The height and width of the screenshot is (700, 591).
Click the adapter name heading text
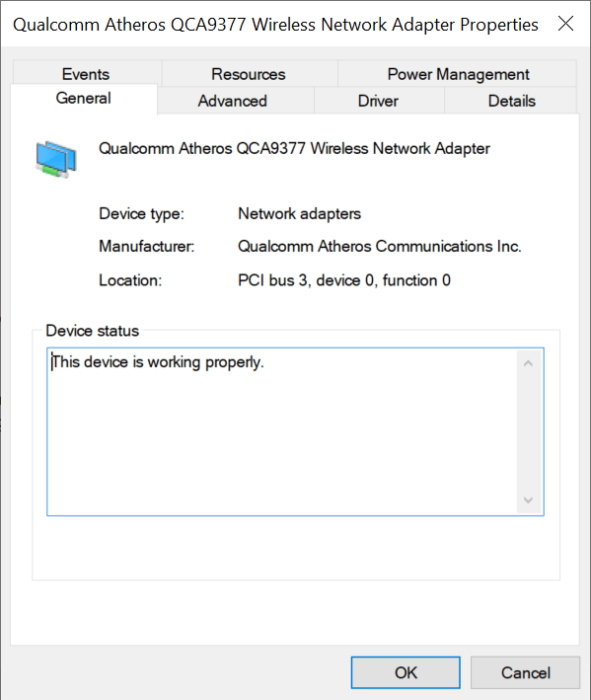294,149
